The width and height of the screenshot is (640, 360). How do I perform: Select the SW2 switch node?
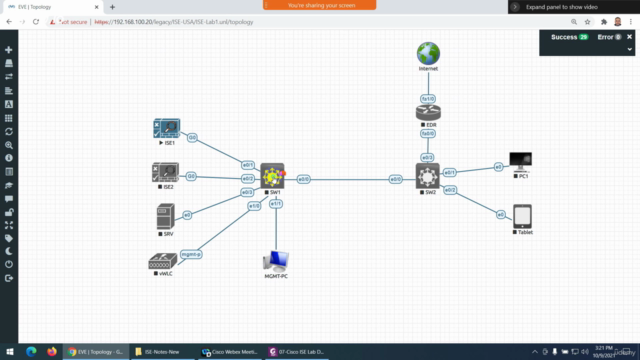click(x=427, y=176)
